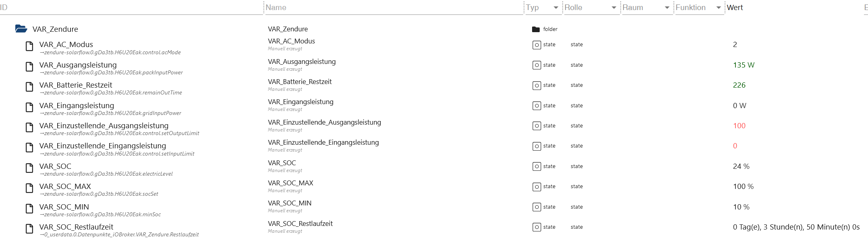Click the file icon beside VAR_Batterie_Restzeit
This screenshot has width=868, height=240.
[x=29, y=87]
